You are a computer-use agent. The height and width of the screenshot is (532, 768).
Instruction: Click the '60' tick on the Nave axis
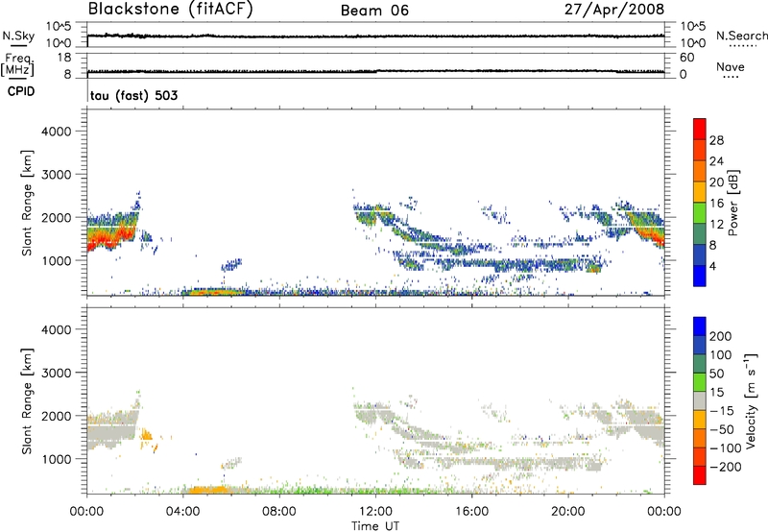(x=686, y=58)
